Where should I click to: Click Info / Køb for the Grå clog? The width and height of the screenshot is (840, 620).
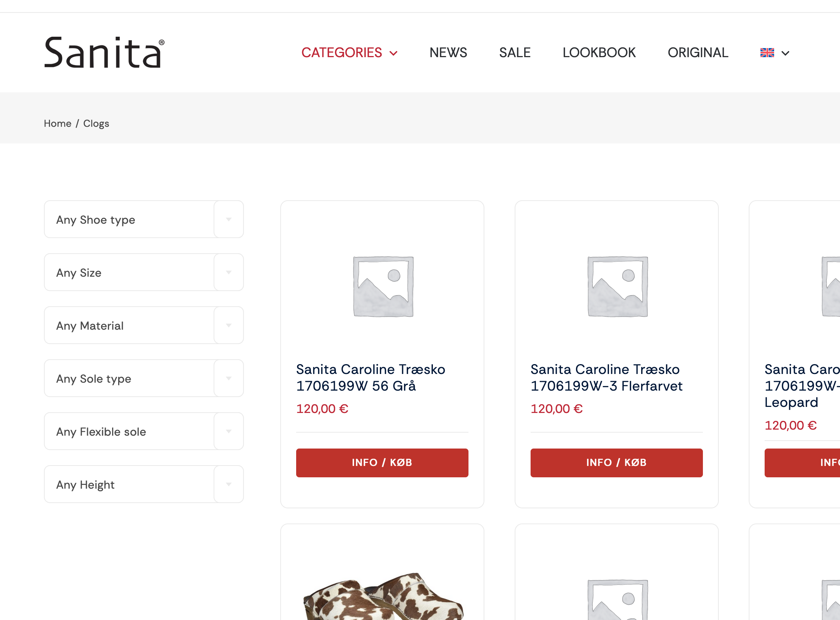pyautogui.click(x=382, y=463)
